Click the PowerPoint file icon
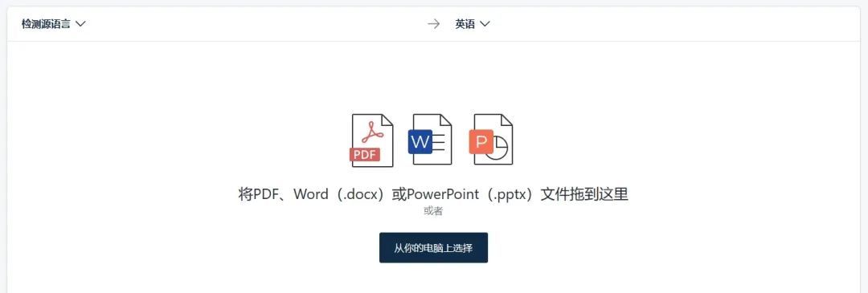 point(491,140)
